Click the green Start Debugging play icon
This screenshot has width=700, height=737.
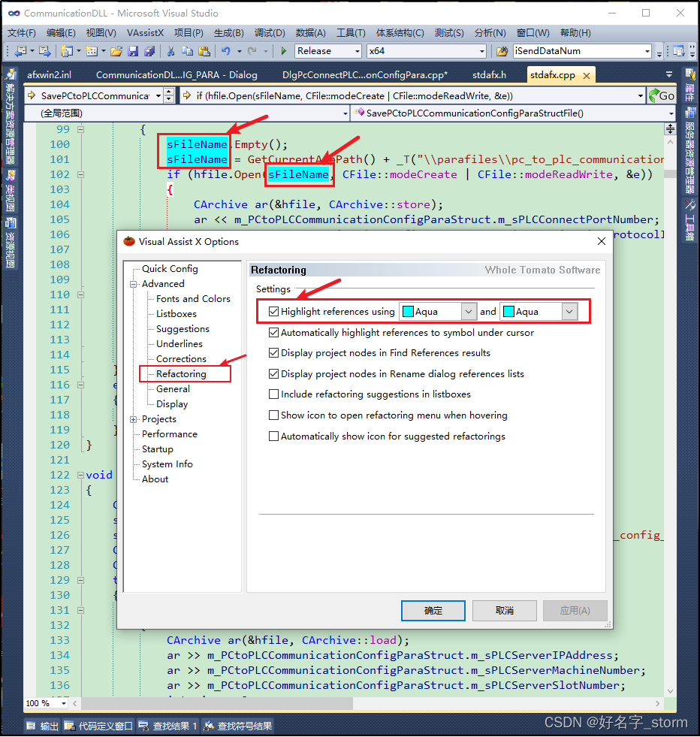tap(283, 51)
